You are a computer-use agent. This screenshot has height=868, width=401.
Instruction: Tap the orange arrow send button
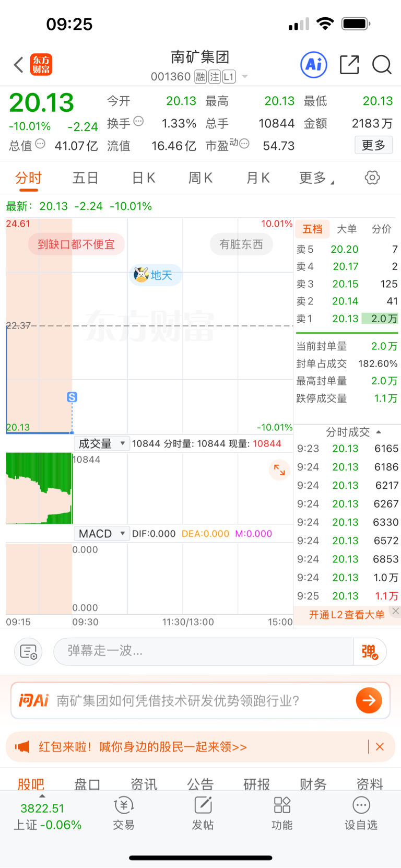(x=369, y=700)
